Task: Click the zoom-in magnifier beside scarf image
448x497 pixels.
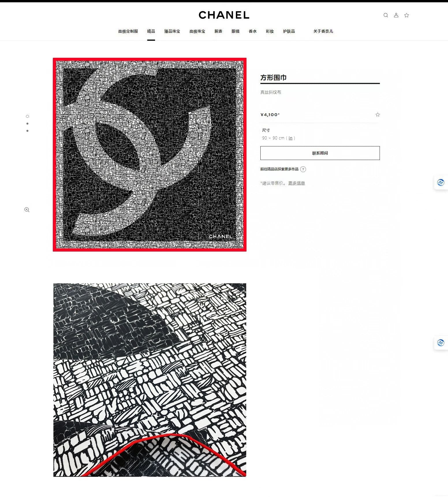Action: 27,210
